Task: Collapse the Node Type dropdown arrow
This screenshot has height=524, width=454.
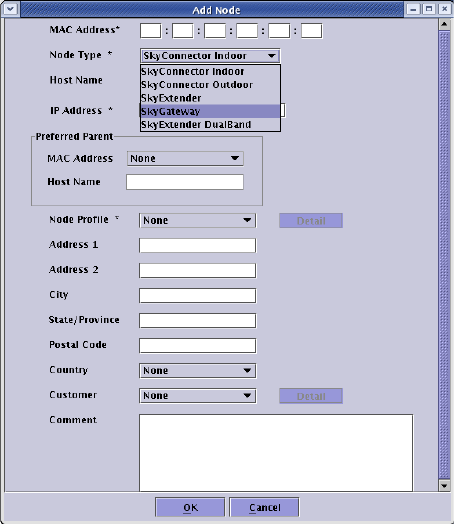Action: point(272,56)
